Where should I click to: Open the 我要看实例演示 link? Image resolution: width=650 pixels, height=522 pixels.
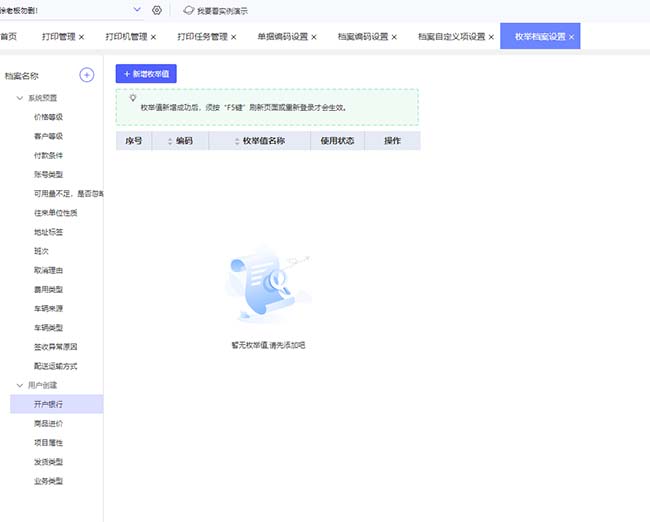(x=222, y=10)
